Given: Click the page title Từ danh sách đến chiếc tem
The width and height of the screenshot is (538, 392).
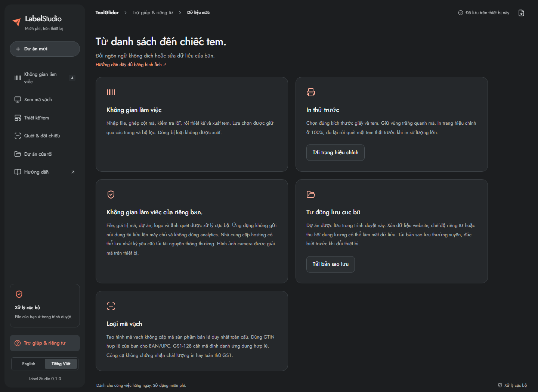Looking at the screenshot, I should 161,42.
